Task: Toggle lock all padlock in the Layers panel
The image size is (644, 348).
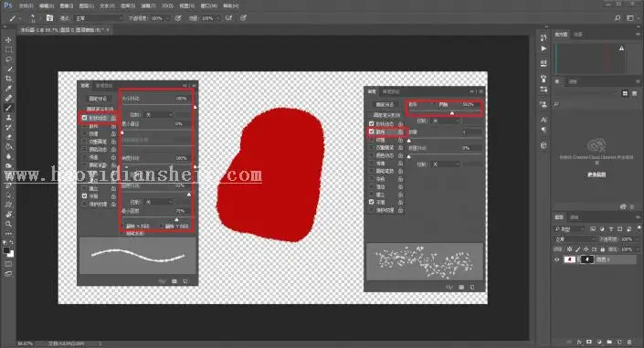Action: [x=603, y=249]
